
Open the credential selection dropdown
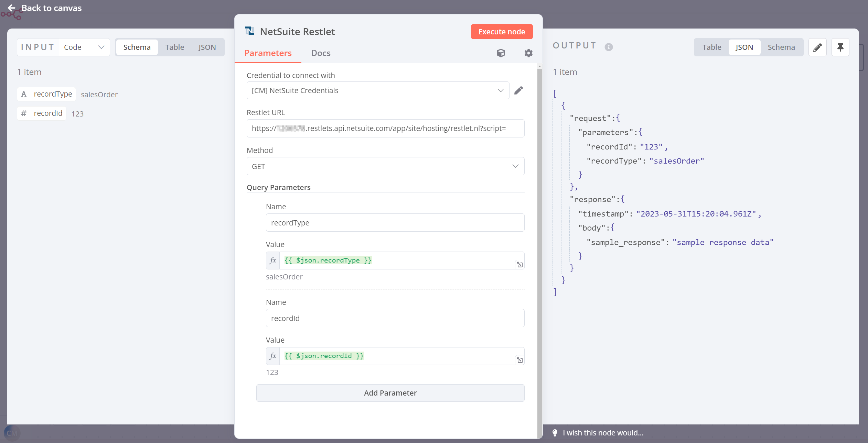[x=378, y=90]
